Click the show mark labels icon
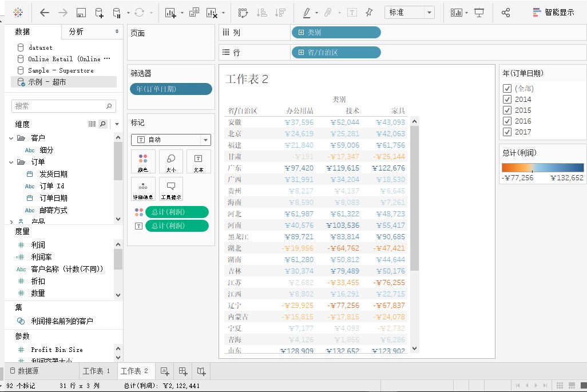The image size is (587, 392). point(352,13)
